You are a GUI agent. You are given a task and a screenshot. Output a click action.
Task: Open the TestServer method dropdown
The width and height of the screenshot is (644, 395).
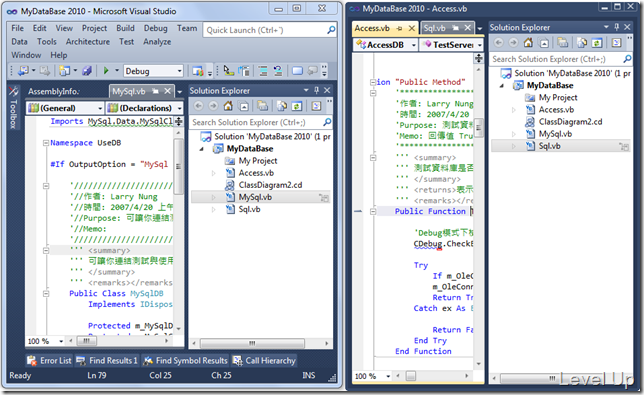click(x=479, y=45)
